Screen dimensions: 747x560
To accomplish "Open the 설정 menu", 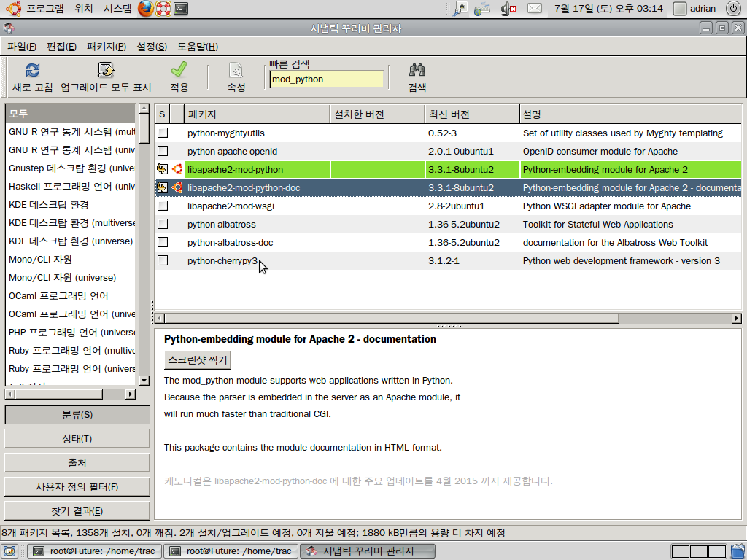I will click(x=152, y=46).
